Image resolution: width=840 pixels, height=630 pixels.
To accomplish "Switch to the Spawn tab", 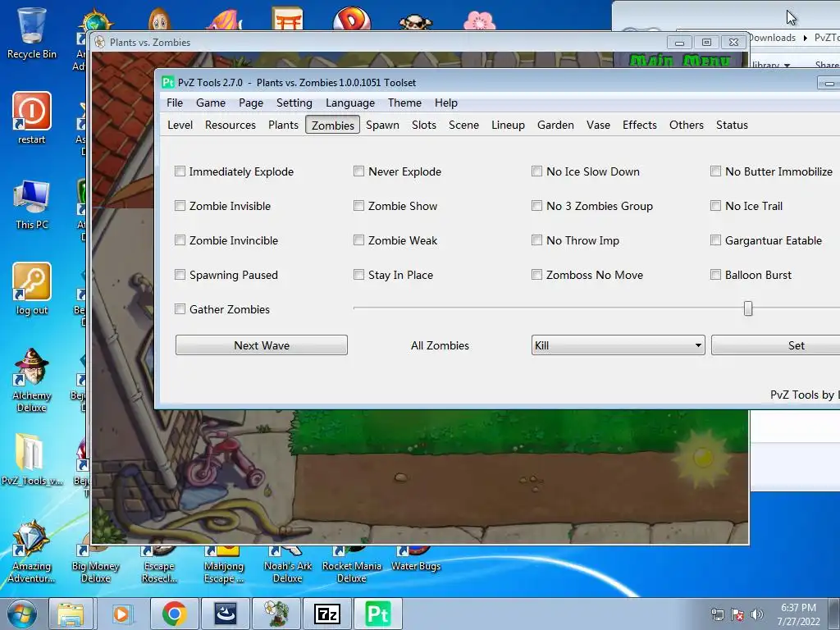I will click(382, 125).
